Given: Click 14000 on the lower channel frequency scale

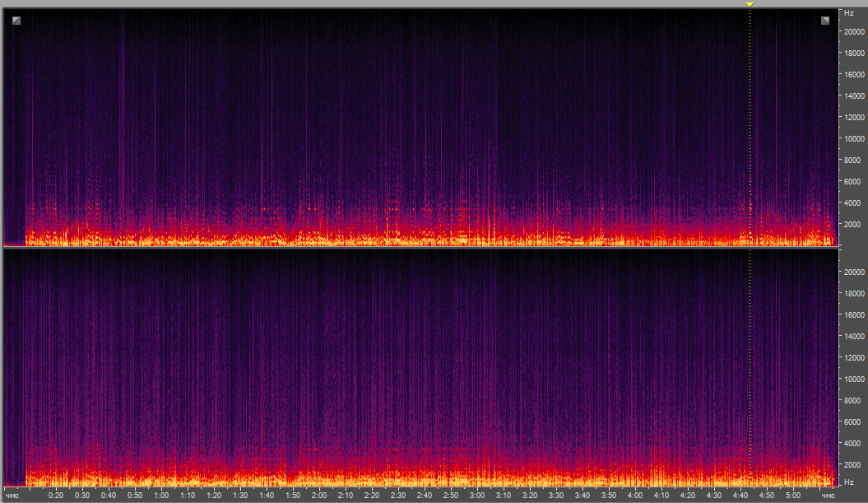Looking at the screenshot, I should point(854,336).
